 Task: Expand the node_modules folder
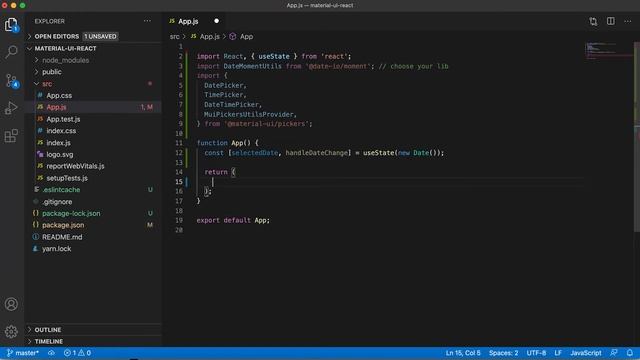click(x=94, y=60)
